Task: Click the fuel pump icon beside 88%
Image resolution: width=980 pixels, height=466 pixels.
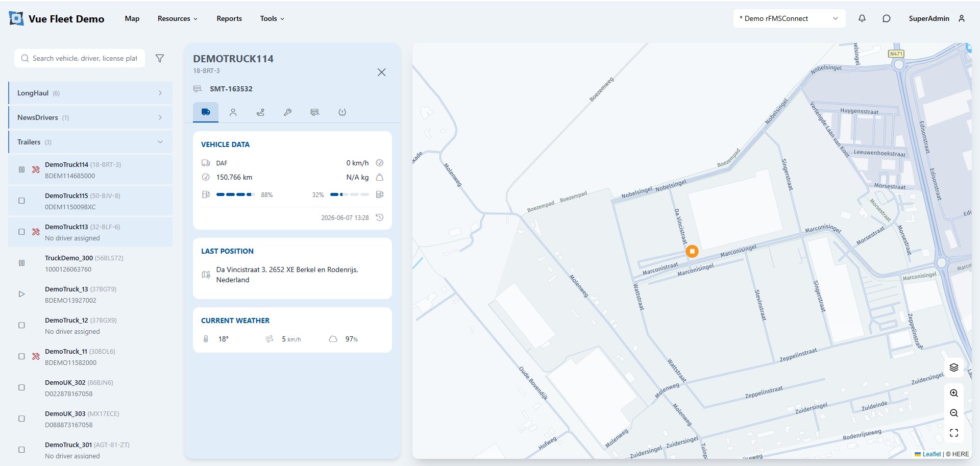Action: 206,194
